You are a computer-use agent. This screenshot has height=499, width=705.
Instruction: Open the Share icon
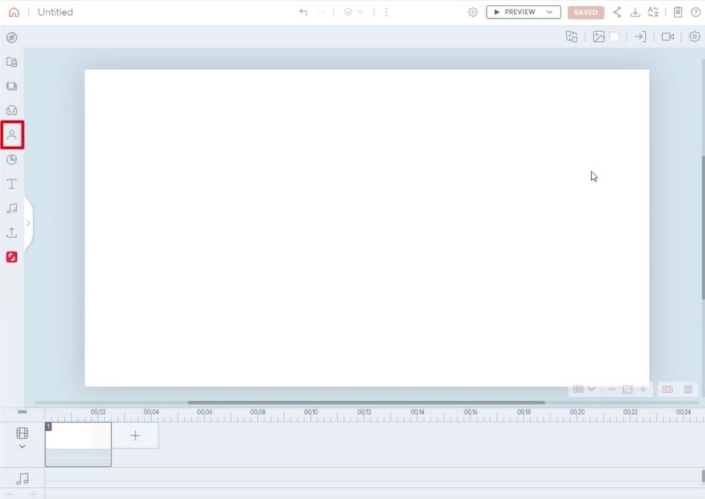[x=617, y=12]
